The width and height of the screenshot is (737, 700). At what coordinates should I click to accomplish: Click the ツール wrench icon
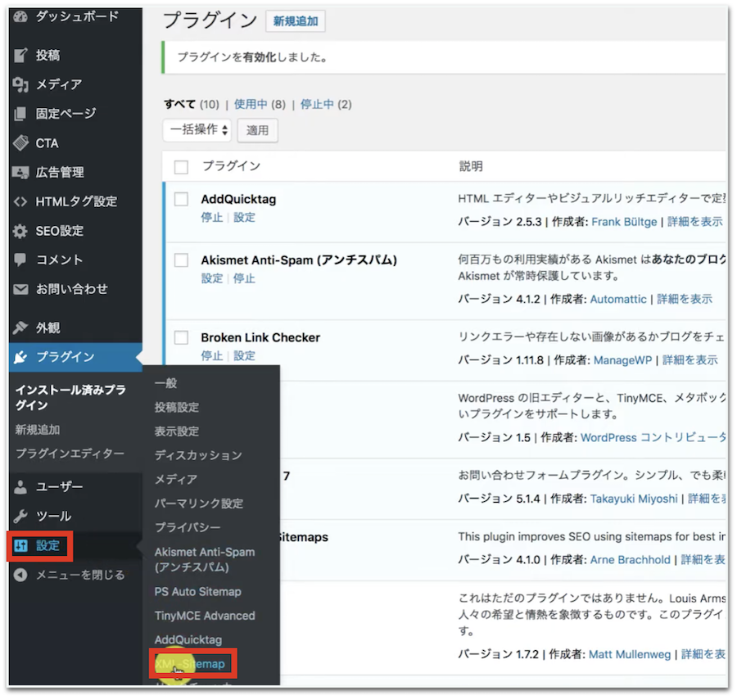21,516
